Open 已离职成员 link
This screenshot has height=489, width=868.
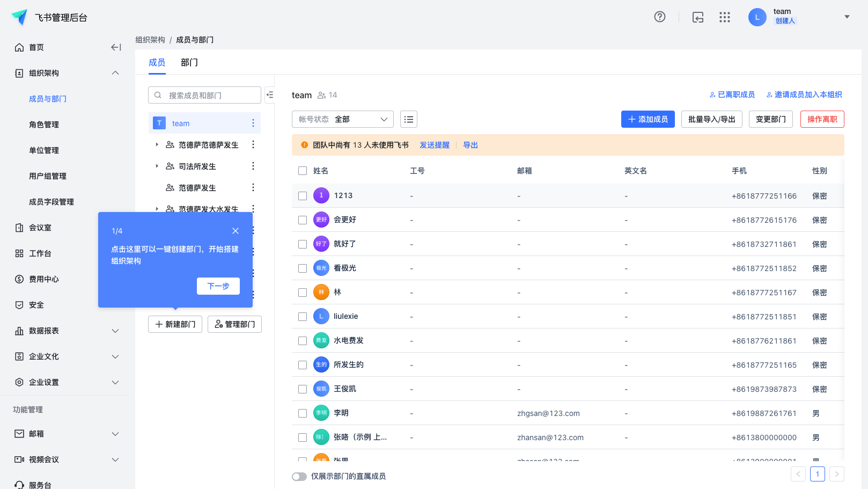(x=732, y=94)
